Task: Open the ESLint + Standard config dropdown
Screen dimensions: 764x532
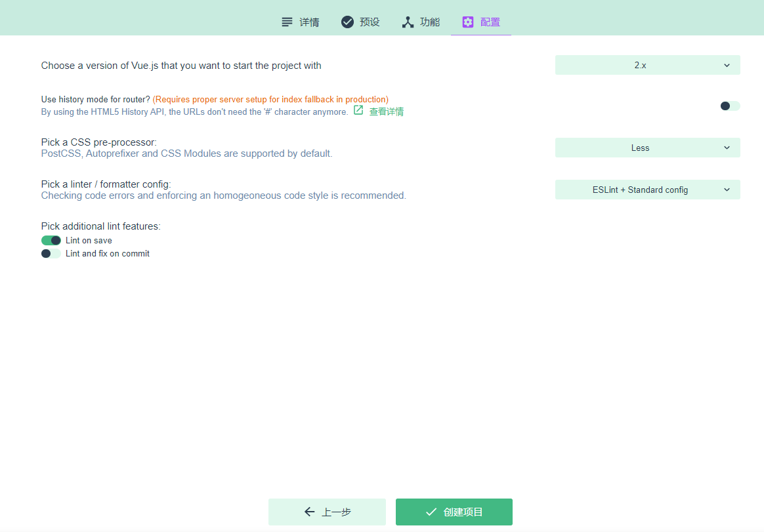Action: click(647, 190)
